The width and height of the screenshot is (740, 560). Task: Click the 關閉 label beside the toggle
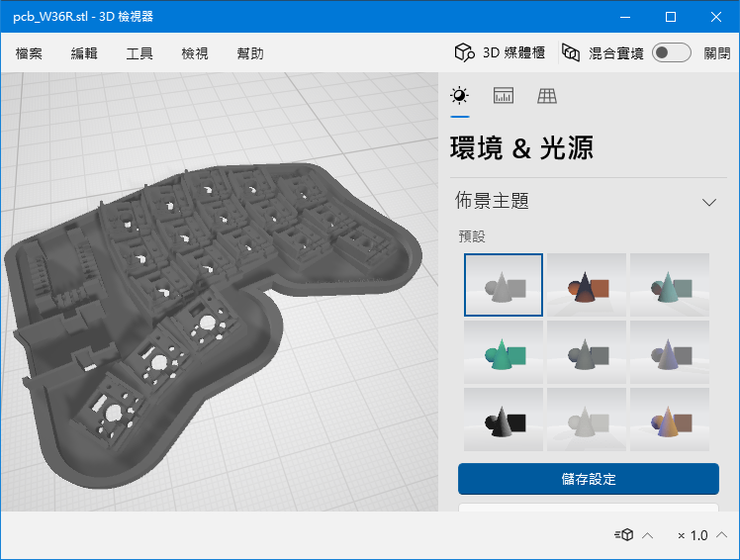[x=717, y=53]
